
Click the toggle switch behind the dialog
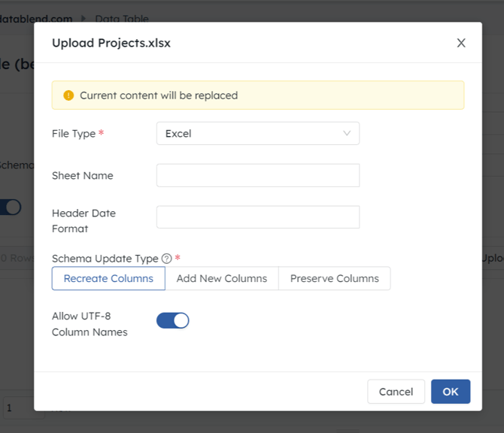[11, 207]
